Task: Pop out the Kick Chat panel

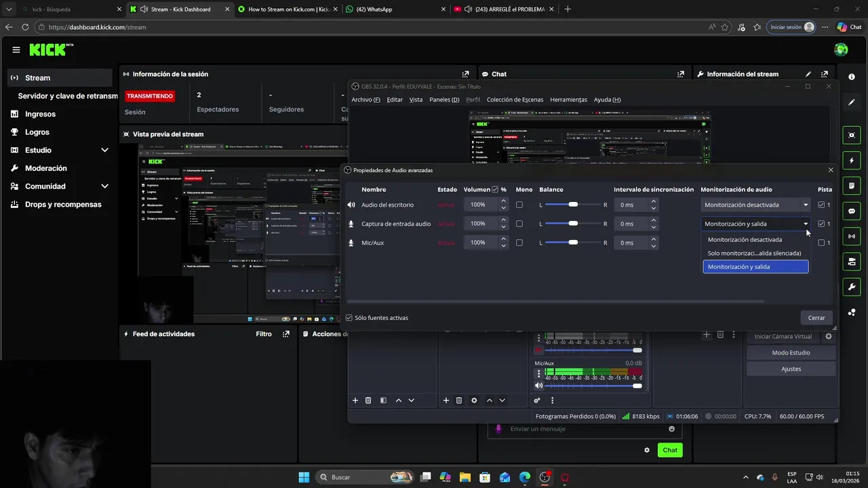Action: point(680,74)
